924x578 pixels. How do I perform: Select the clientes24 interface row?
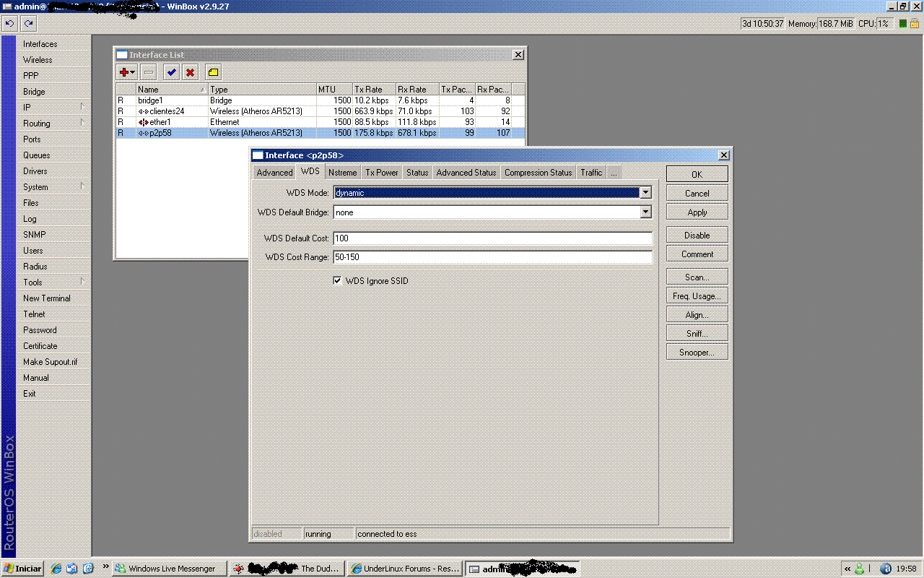[321, 111]
